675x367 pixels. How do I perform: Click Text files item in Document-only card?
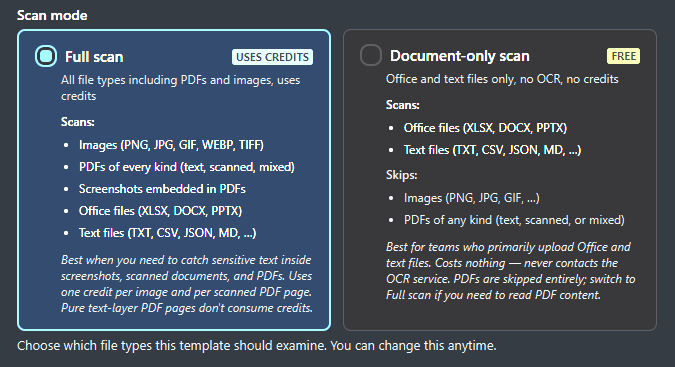[492, 150]
